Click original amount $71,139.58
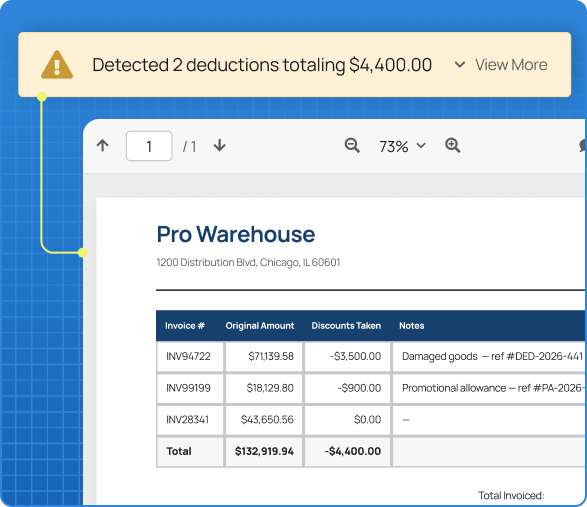 (x=271, y=356)
